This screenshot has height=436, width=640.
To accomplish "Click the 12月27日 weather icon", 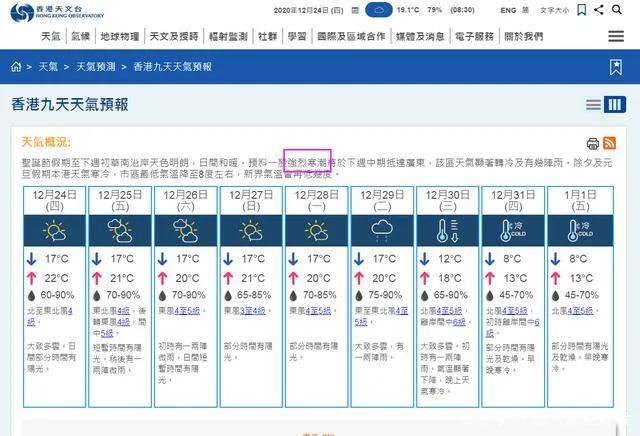I will pyautogui.click(x=251, y=231).
